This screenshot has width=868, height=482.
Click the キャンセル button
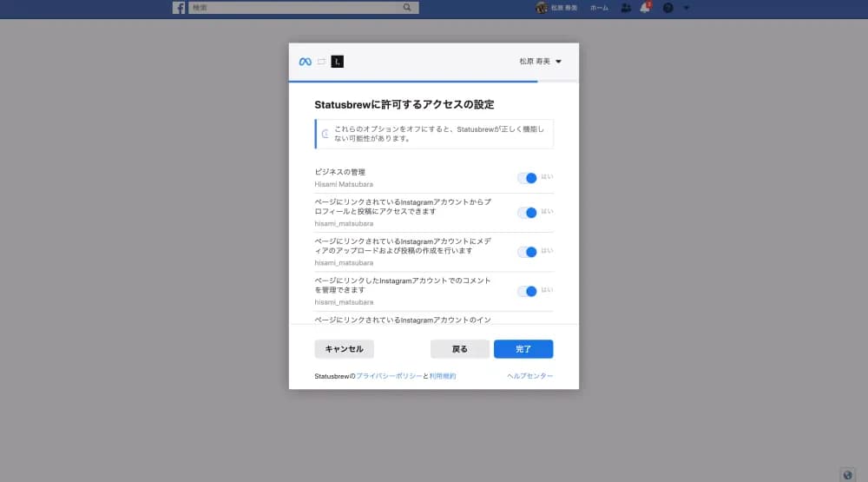(345, 349)
